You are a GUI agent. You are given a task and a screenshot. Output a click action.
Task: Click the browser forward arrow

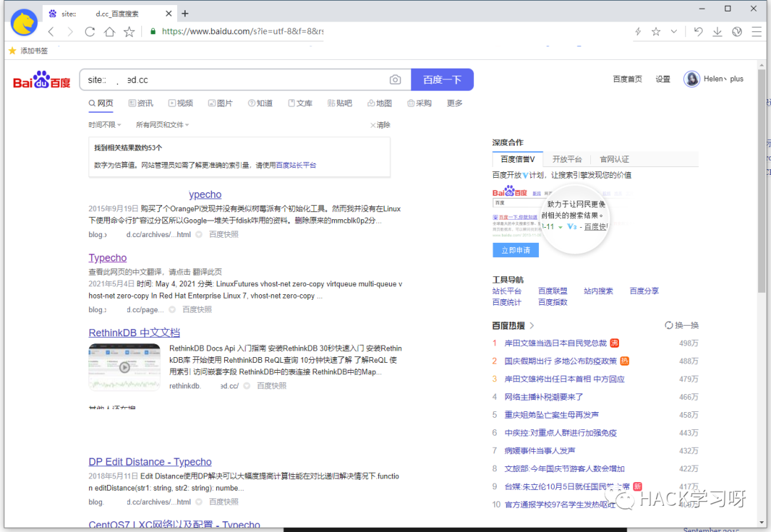tap(70, 32)
